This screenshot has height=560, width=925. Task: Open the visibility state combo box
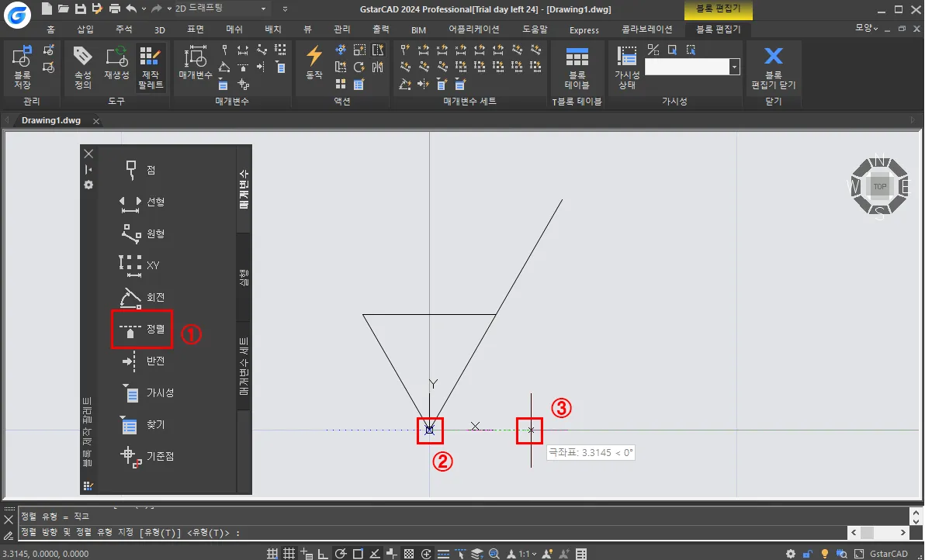click(x=692, y=67)
